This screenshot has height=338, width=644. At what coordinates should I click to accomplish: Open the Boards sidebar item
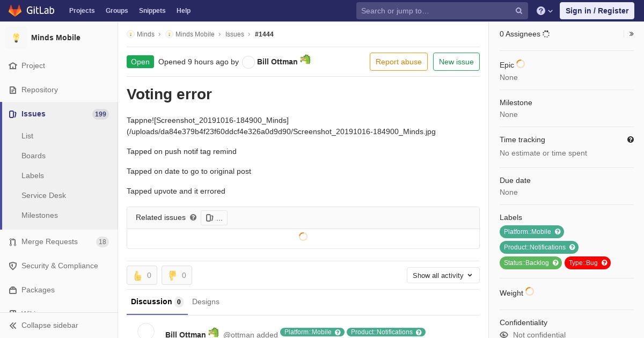[x=33, y=156]
